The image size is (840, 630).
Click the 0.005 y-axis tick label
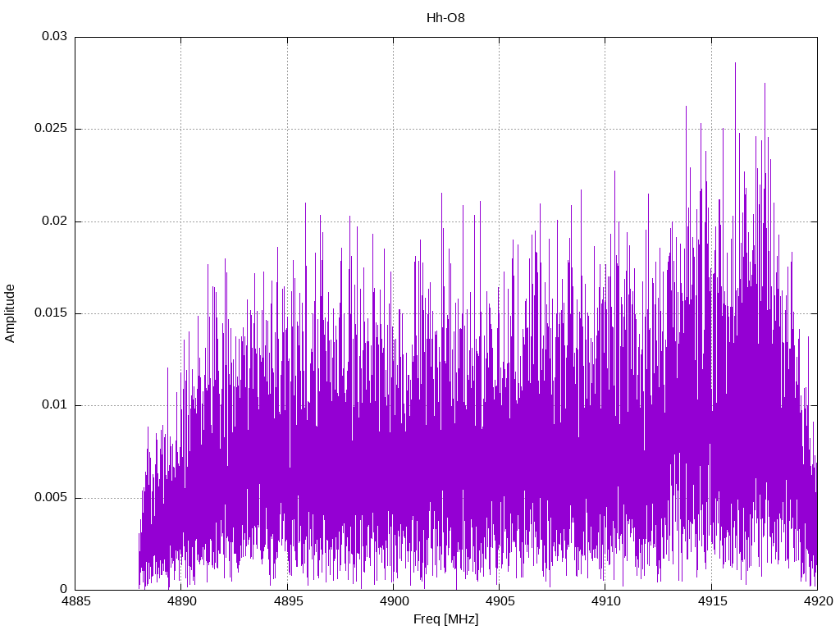coord(51,497)
